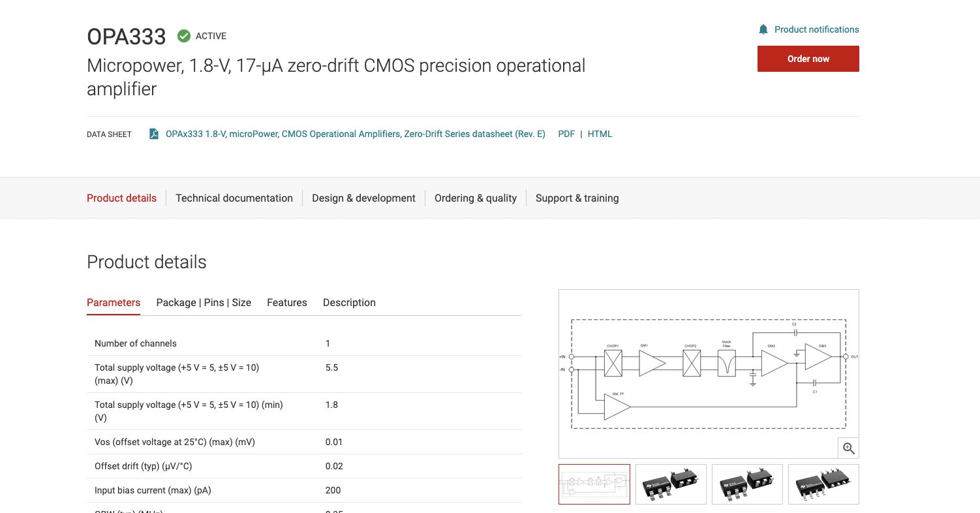Switch to Package | Pins | Size tab

point(204,303)
